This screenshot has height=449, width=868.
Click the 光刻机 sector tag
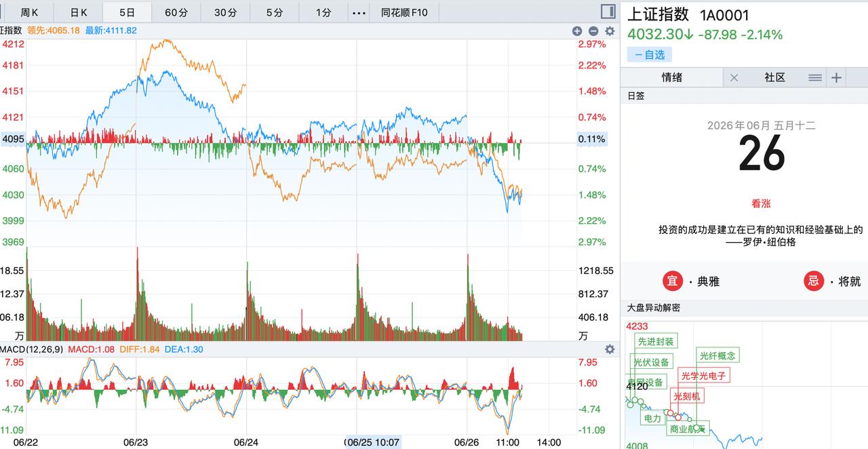click(x=686, y=396)
